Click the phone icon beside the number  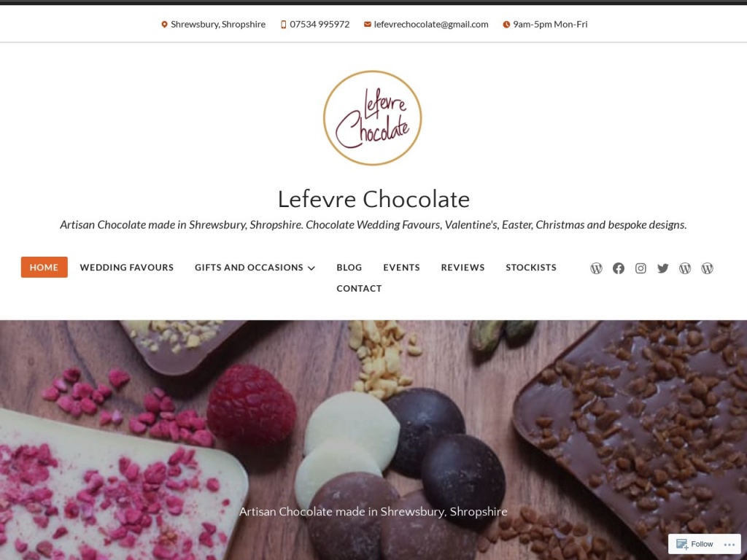click(x=284, y=24)
